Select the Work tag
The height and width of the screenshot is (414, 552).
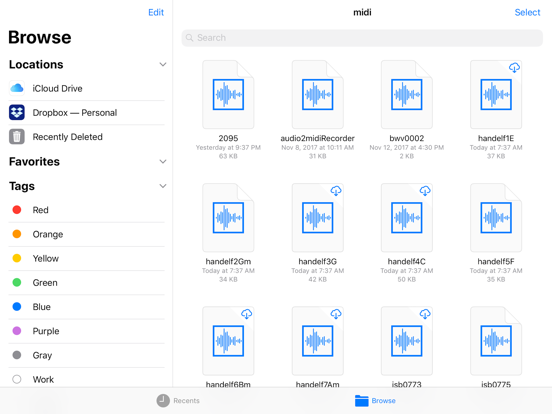point(87,380)
